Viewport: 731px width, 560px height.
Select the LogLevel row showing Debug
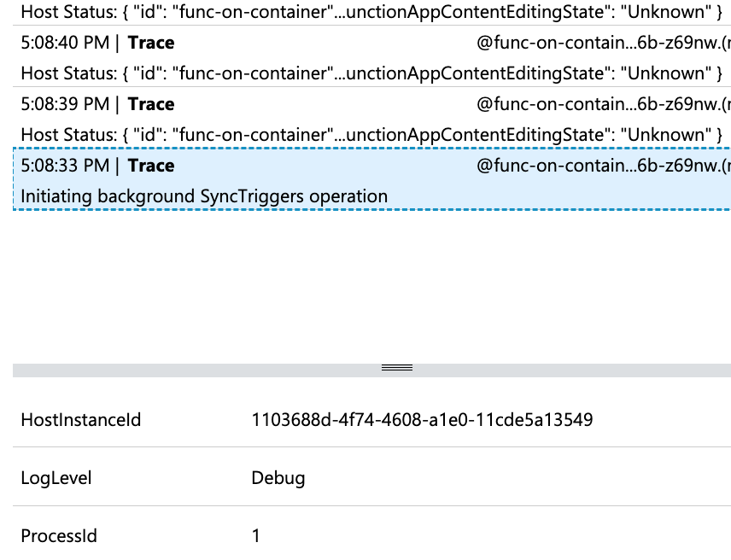[x=256, y=477]
